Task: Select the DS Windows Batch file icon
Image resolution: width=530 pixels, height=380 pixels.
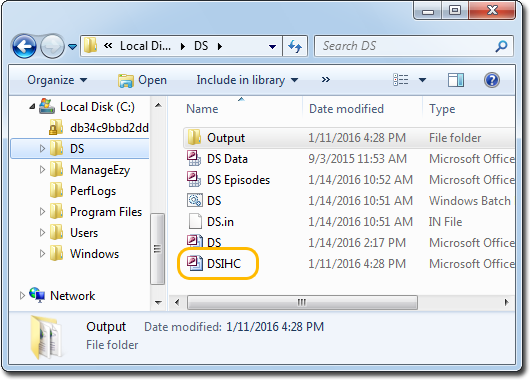Action: coord(195,200)
